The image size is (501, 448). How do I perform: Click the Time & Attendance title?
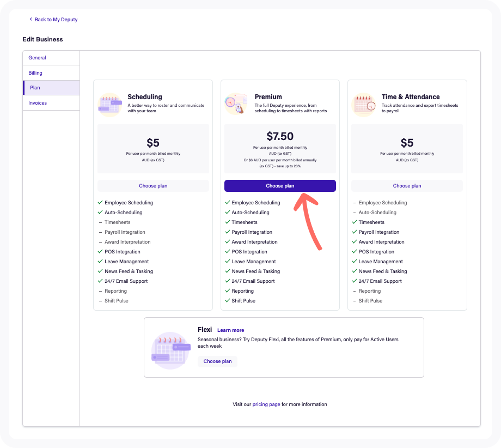tap(411, 97)
